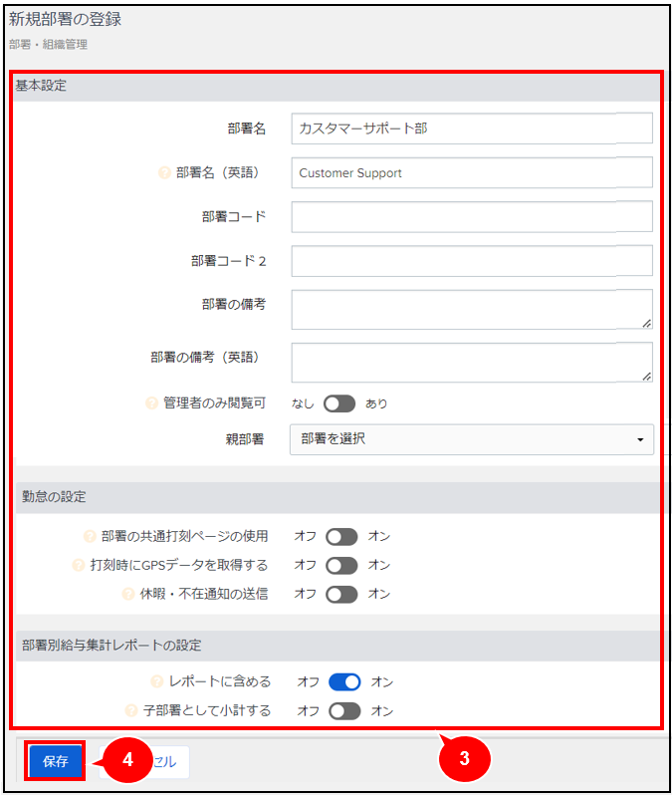Image resolution: width=672 pixels, height=795 pixels.
Task: Focus the 部署コード input field
Action: [x=472, y=216]
